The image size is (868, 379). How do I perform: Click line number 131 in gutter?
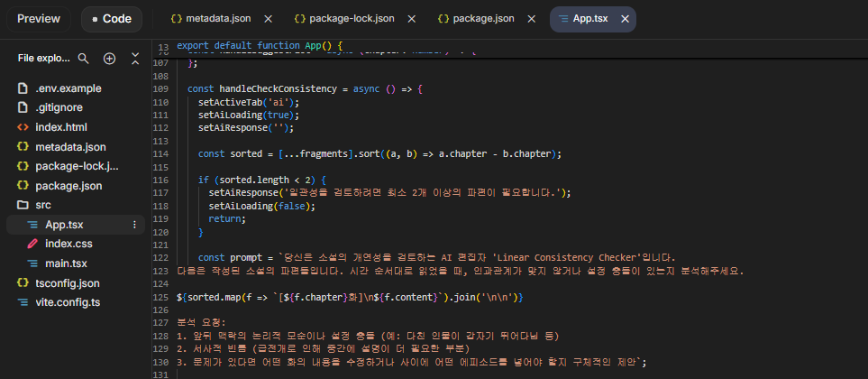pos(160,374)
